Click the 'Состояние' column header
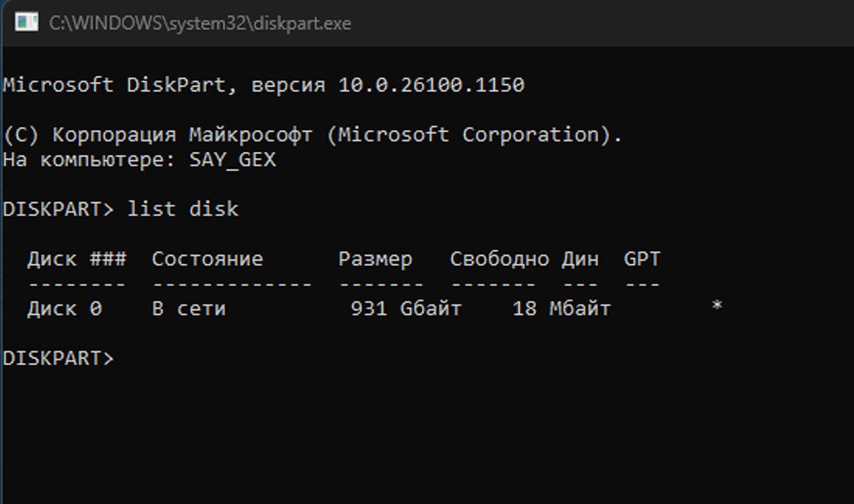The image size is (854, 504). [x=207, y=259]
